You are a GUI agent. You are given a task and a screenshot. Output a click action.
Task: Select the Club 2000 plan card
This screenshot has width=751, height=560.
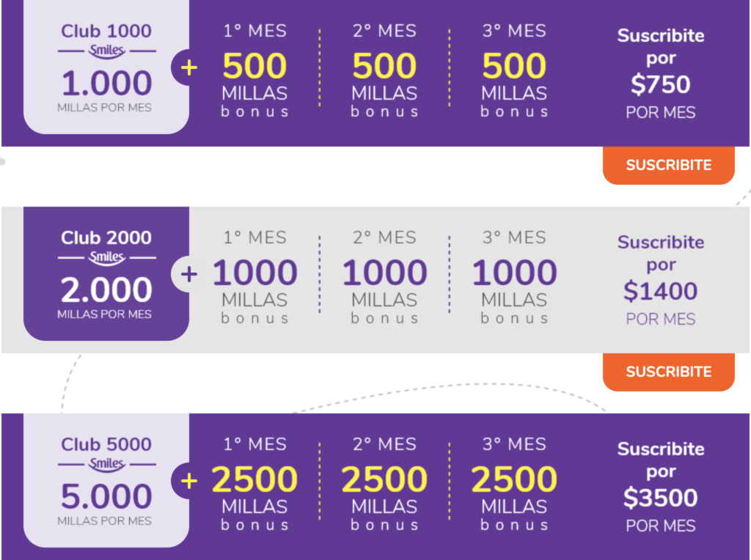106,274
